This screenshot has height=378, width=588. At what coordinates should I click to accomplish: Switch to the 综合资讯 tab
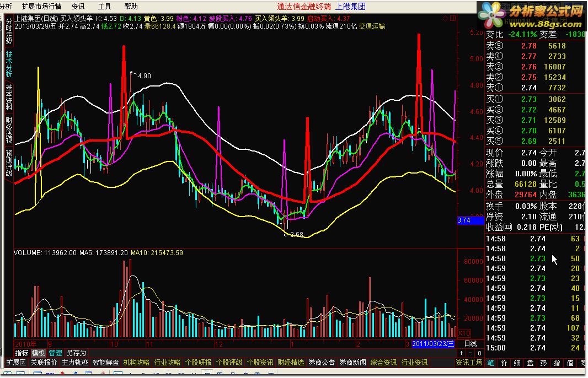tap(383, 362)
